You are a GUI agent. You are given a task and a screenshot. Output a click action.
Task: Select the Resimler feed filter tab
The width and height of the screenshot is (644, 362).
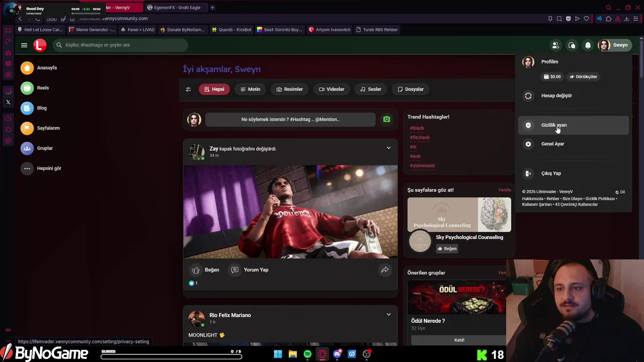click(x=290, y=89)
